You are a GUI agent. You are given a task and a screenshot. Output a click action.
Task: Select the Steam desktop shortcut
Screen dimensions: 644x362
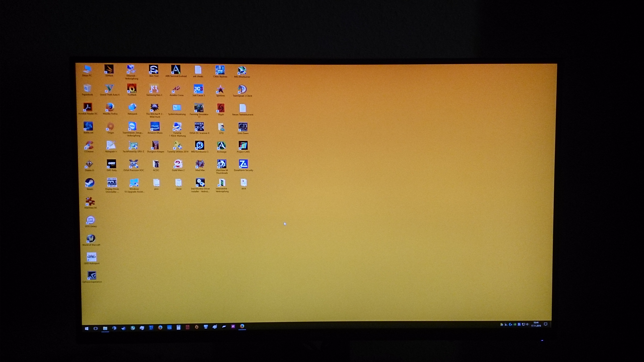[90, 183]
